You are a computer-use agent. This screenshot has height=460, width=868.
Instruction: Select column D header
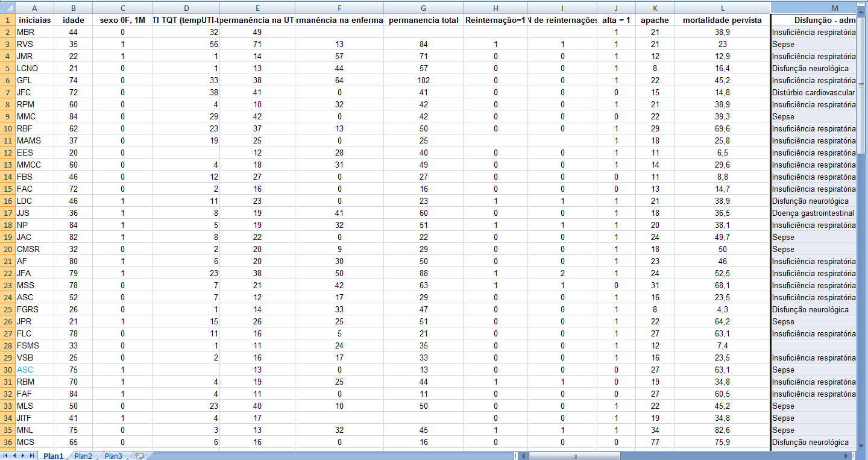point(186,7)
